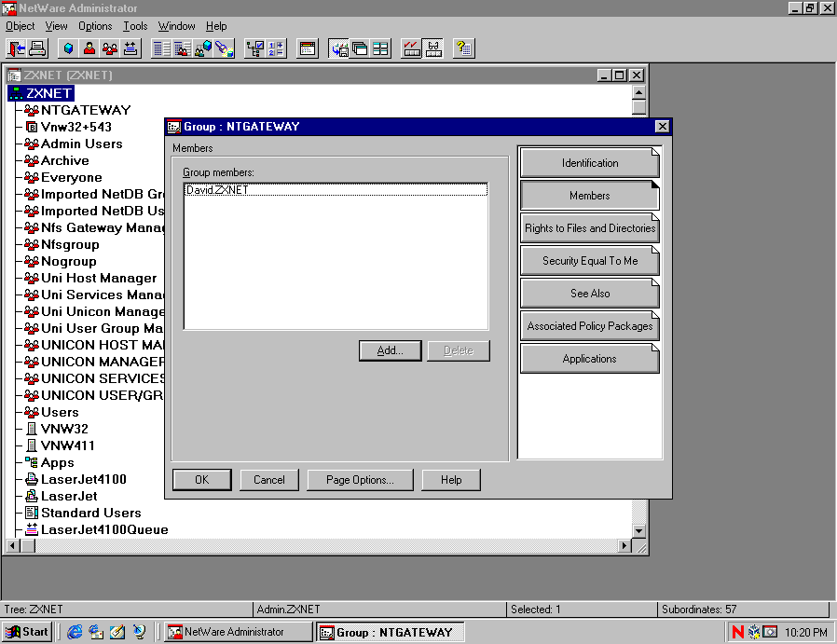Click the Cascade windows toolbar icon
Viewport: 837px width, 644px height.
(x=359, y=48)
